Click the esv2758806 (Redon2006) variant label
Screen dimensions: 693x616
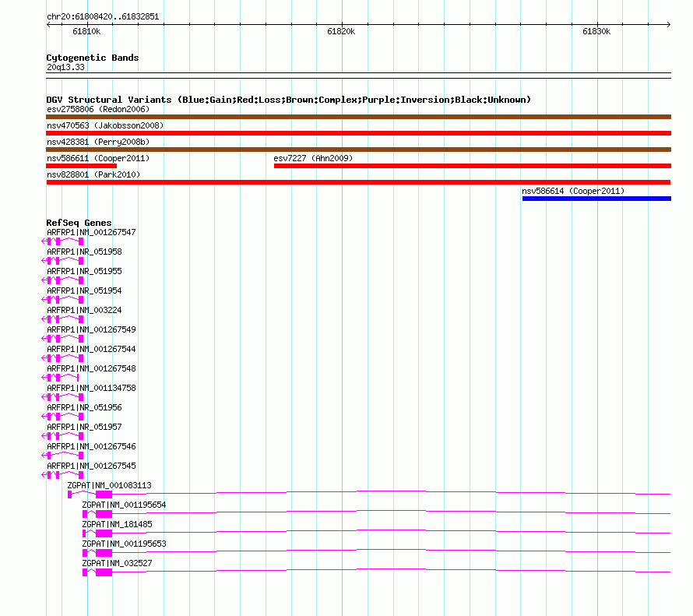[x=98, y=109]
